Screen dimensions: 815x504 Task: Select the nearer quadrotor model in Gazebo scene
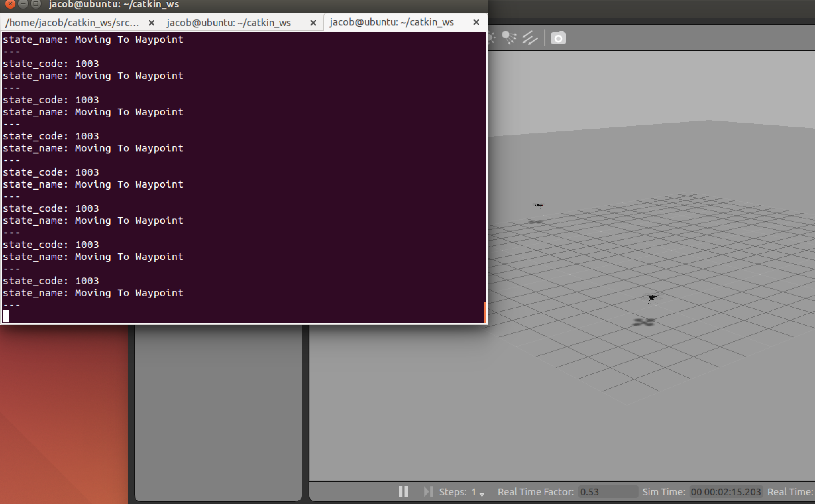pos(652,298)
